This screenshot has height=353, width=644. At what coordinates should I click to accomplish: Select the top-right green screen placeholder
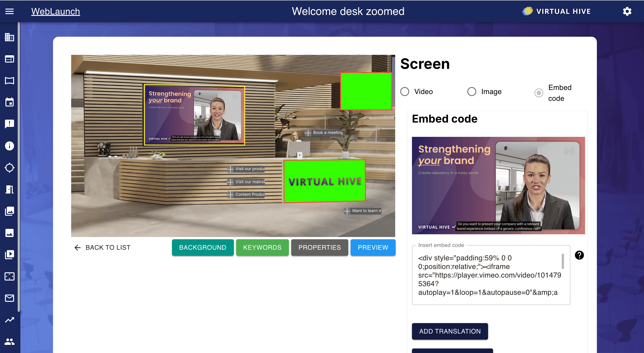(366, 91)
